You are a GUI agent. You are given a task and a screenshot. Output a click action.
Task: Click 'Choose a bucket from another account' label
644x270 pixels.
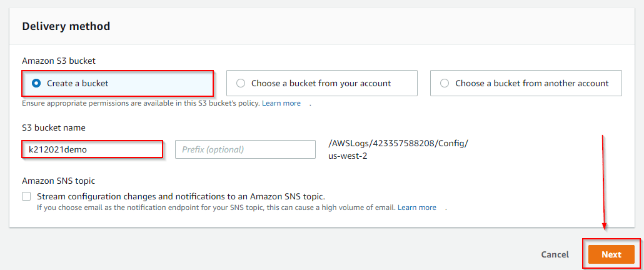[531, 83]
